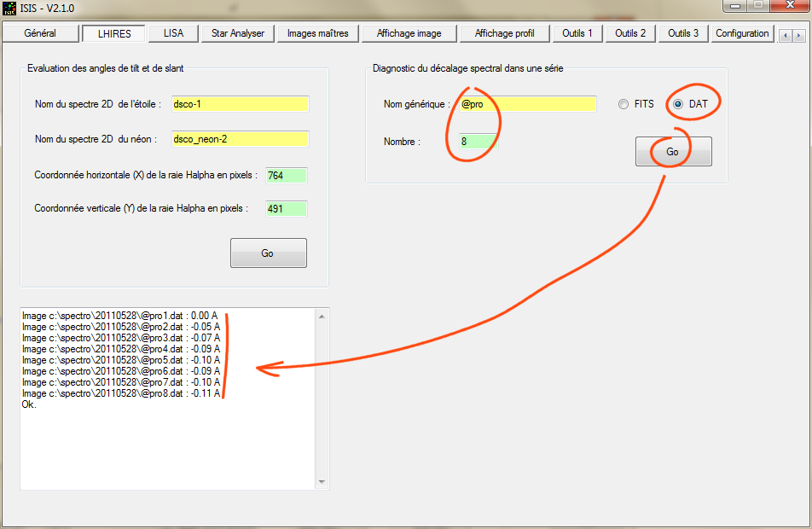Click the output log scrollbar down arrow
This screenshot has width=812, height=529.
[x=322, y=483]
